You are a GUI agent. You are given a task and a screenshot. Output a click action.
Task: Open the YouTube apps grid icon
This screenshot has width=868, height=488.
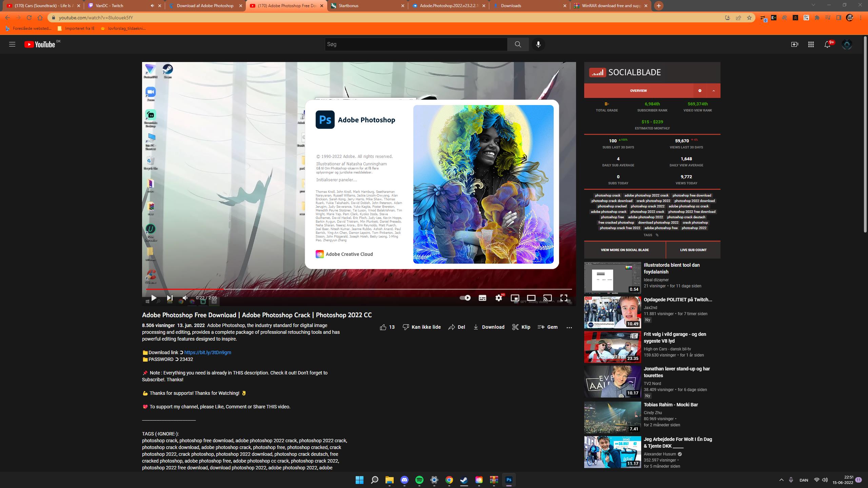[811, 44]
